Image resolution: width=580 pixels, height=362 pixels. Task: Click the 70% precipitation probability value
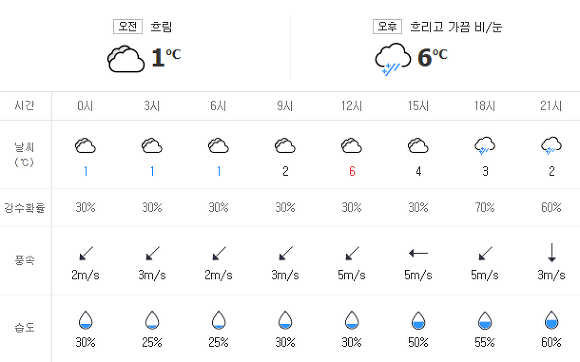(485, 207)
